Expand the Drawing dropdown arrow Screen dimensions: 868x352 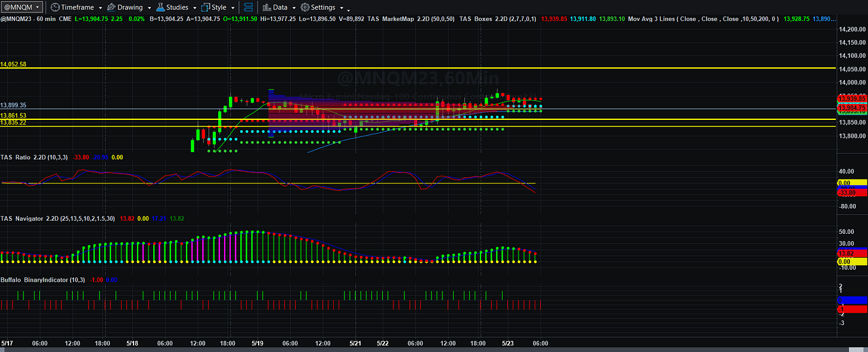tap(148, 8)
